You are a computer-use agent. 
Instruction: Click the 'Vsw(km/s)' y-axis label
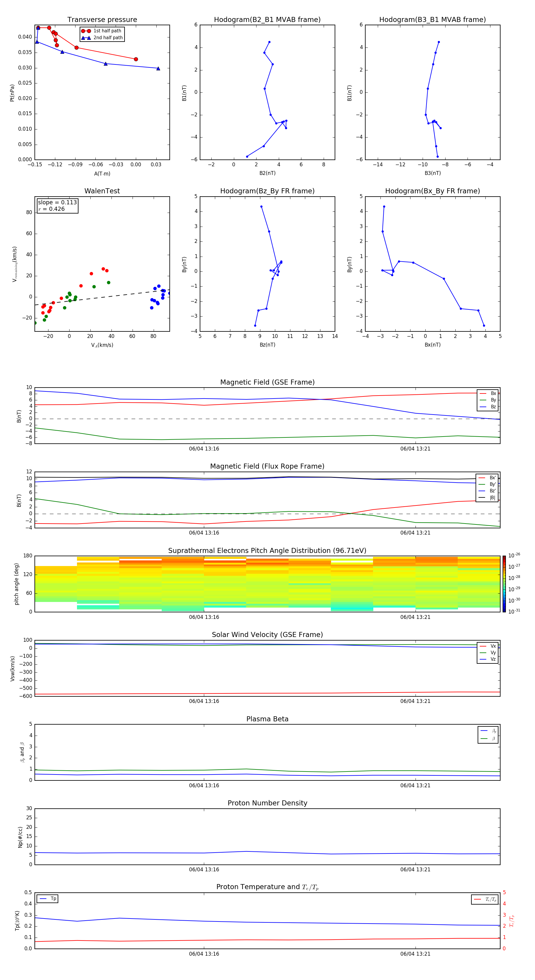[x=12, y=668]
